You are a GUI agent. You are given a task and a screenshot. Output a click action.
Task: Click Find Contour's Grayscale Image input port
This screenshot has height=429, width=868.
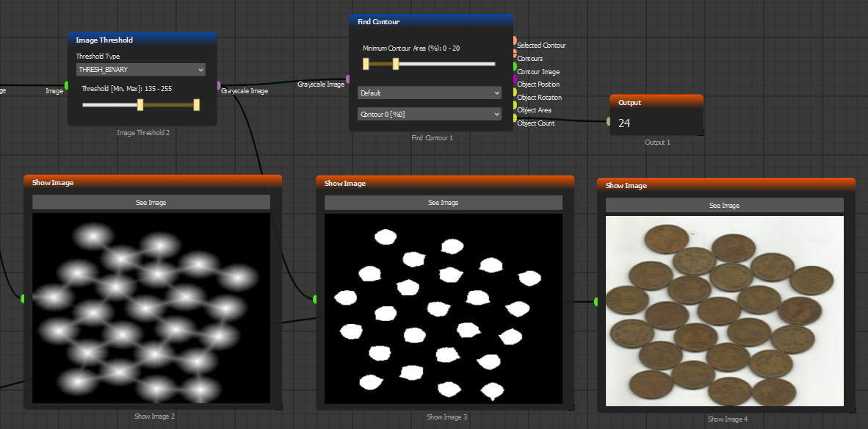point(348,79)
